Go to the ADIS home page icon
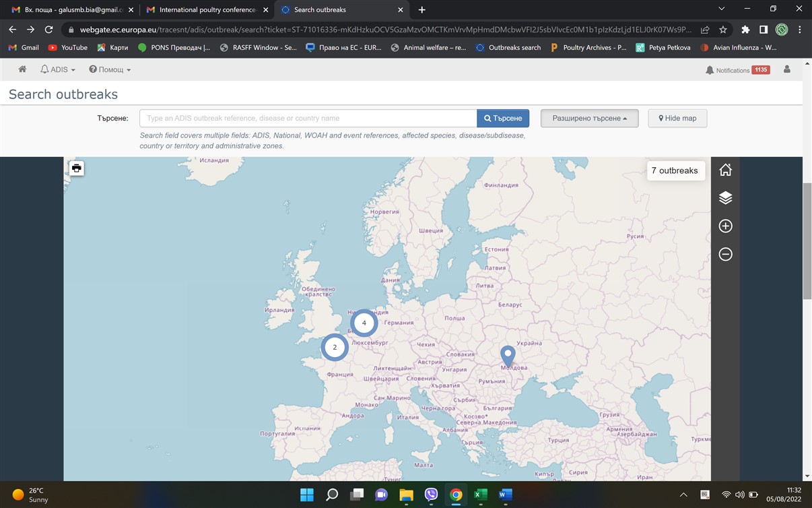The height and width of the screenshot is (508, 812). tap(22, 69)
